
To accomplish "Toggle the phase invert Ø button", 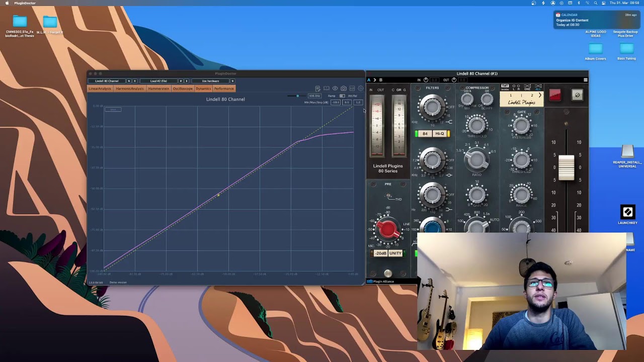I will [x=578, y=95].
